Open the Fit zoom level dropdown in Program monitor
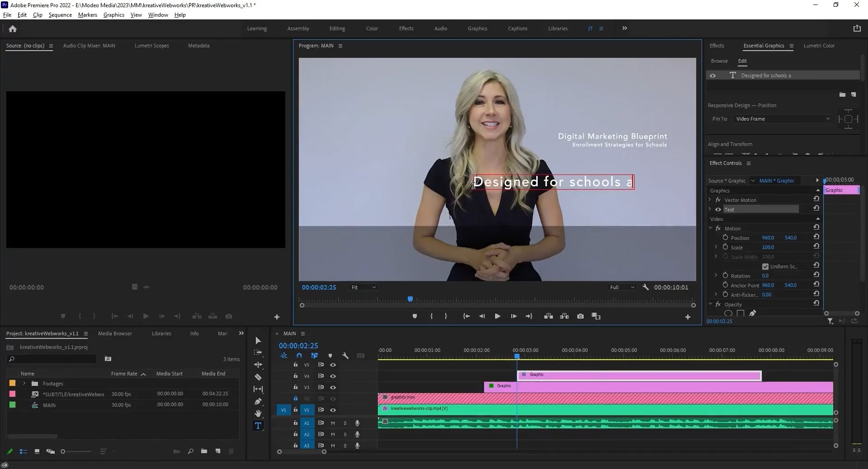This screenshot has height=469, width=868. pyautogui.click(x=363, y=287)
